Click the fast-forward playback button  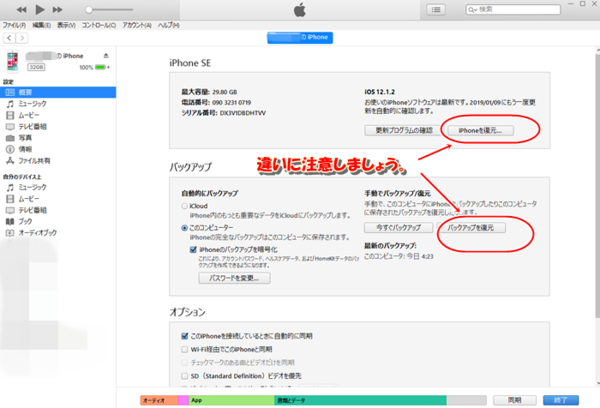(x=57, y=10)
